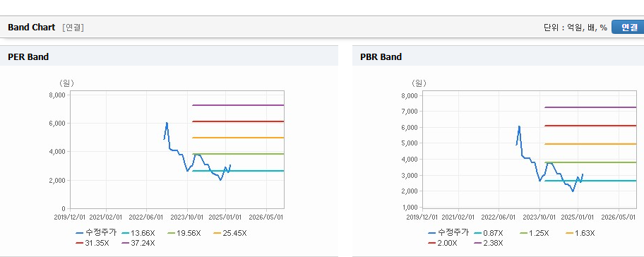Screen dimensions: 644x257
Task: Click the PBR Band title
Action: pos(381,57)
